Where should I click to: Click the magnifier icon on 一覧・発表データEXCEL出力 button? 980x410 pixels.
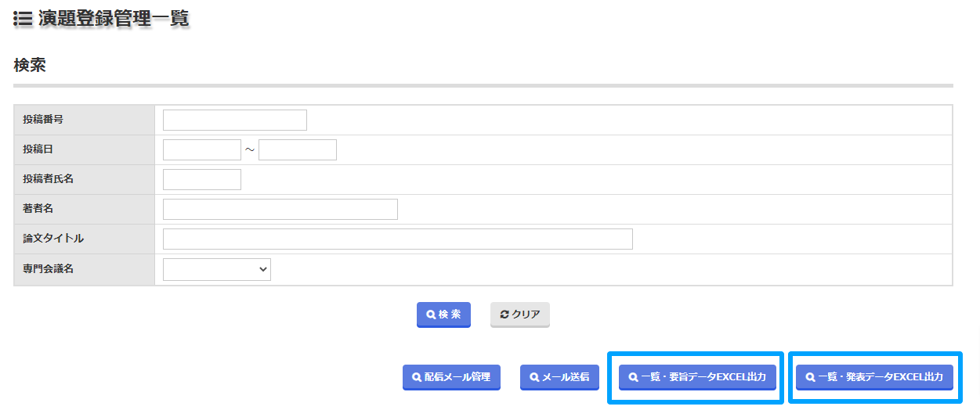click(810, 377)
